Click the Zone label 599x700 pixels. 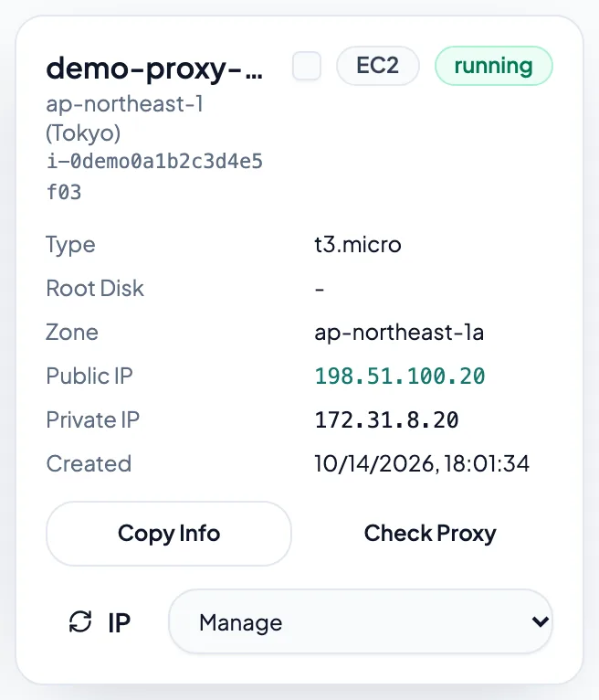[72, 332]
